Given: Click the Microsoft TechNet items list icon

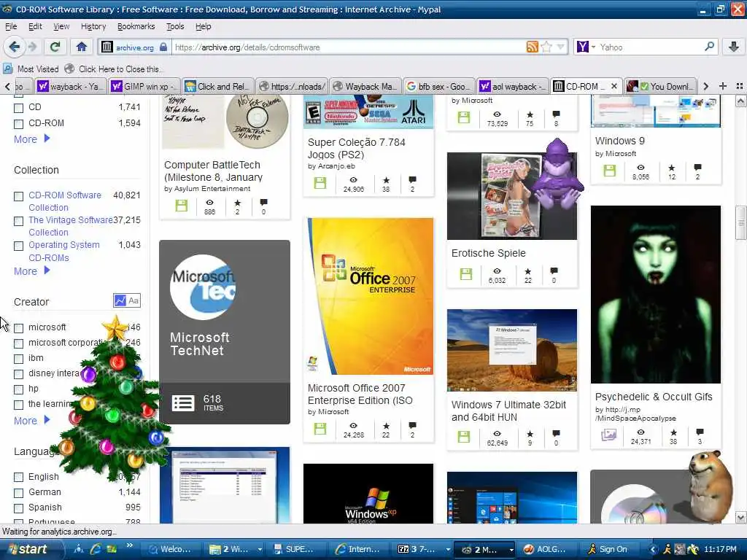Looking at the screenshot, I should point(183,403).
